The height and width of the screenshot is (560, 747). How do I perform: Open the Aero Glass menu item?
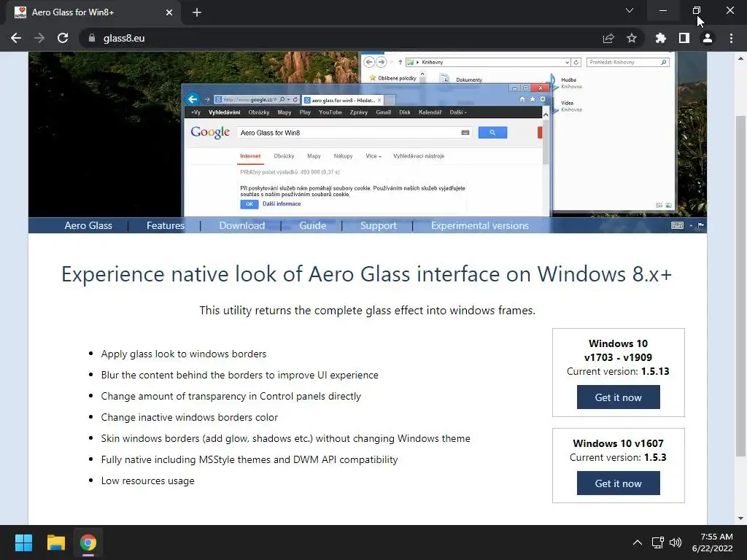[x=88, y=226]
